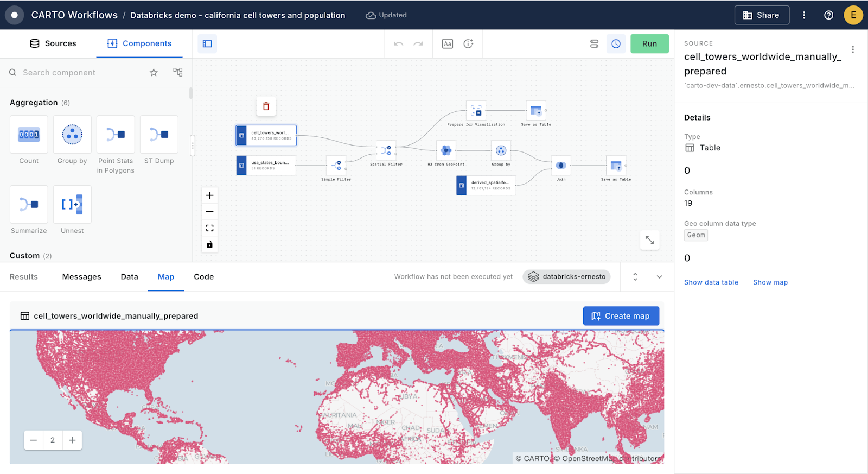The height and width of the screenshot is (474, 868).
Task: Toggle the left sidebar panel visibility
Action: tap(207, 44)
